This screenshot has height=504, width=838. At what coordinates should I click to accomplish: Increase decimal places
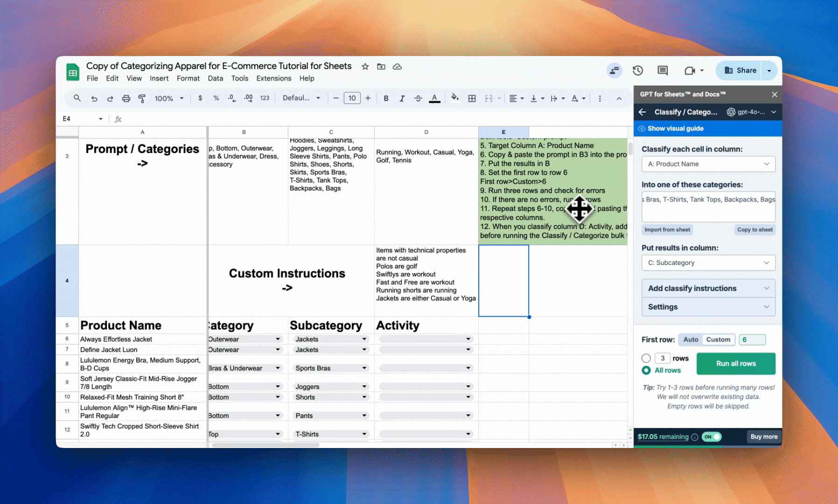pos(248,98)
